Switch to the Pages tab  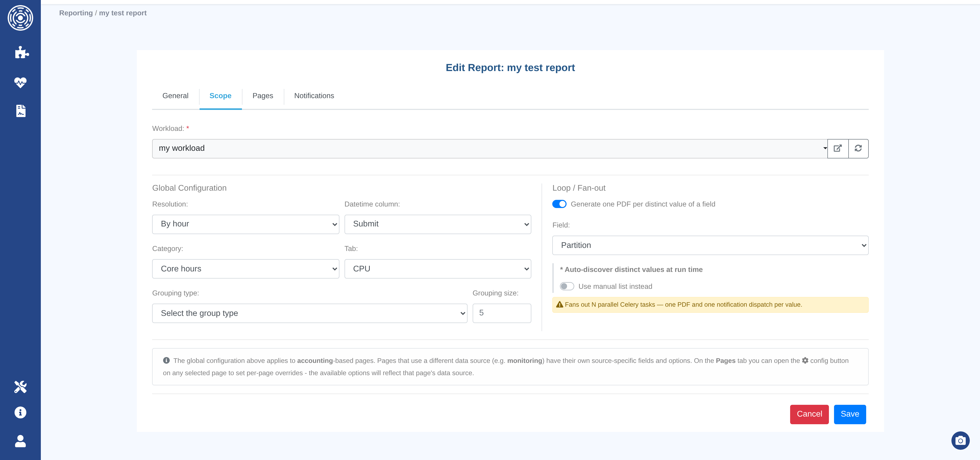[263, 96]
